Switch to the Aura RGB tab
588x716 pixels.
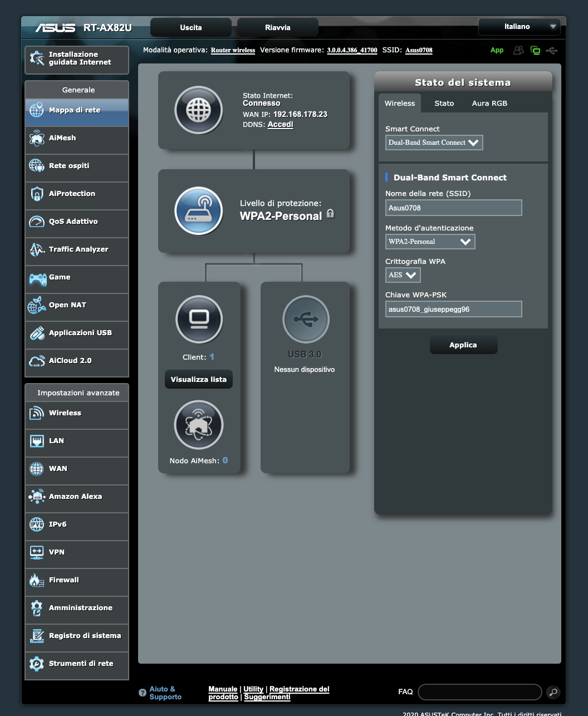[490, 104]
